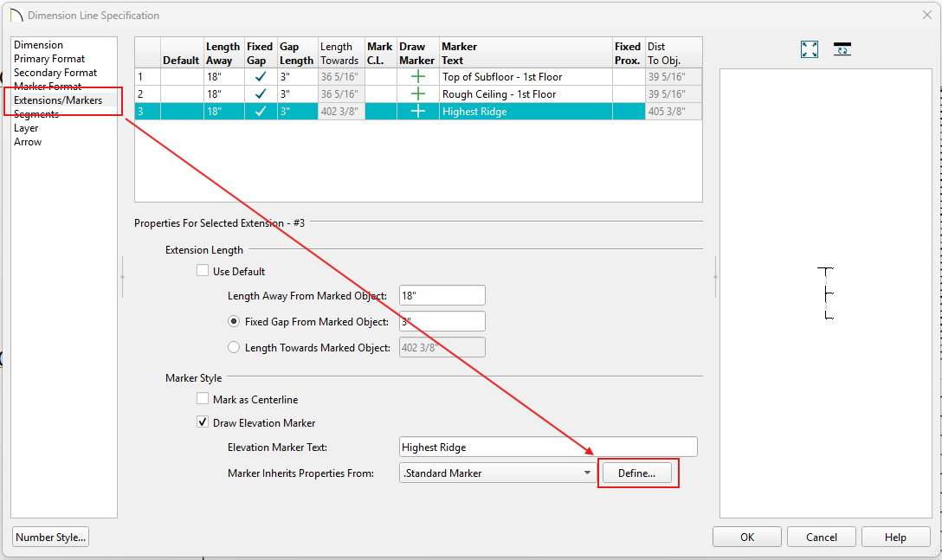942x560 pixels.
Task: Open Marker Inherits Properties From dropdown
Action: coord(498,473)
